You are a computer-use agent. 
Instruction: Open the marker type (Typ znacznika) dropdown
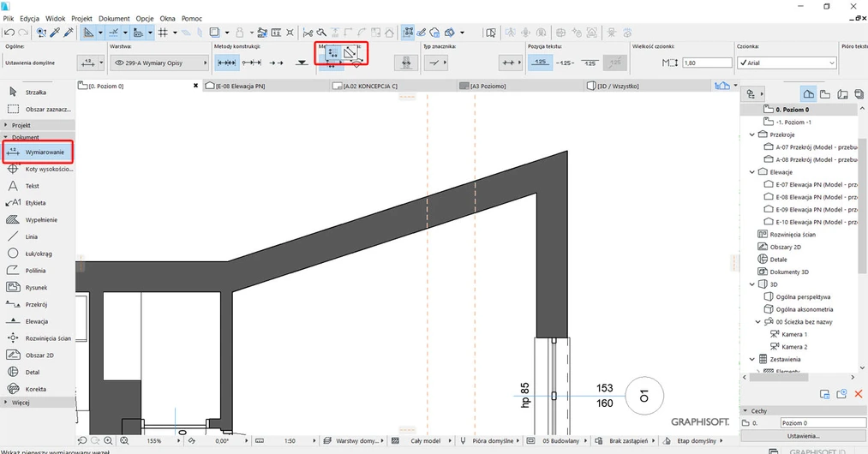[x=437, y=63]
